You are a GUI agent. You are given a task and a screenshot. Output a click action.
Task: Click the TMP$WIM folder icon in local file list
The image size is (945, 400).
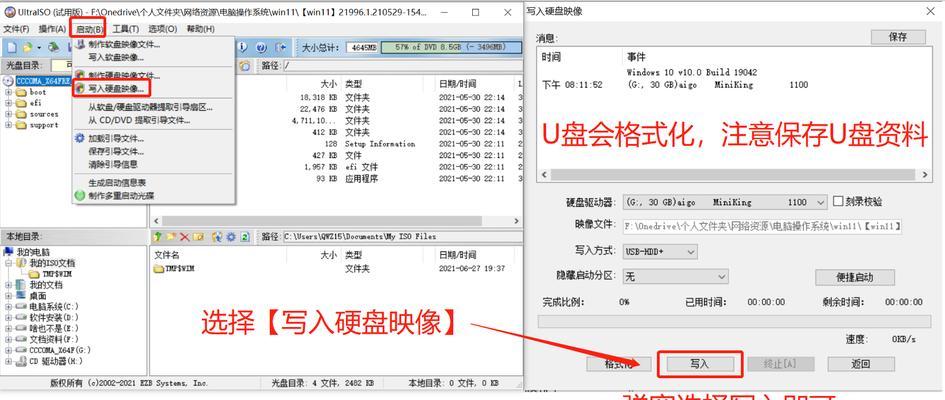click(x=159, y=269)
